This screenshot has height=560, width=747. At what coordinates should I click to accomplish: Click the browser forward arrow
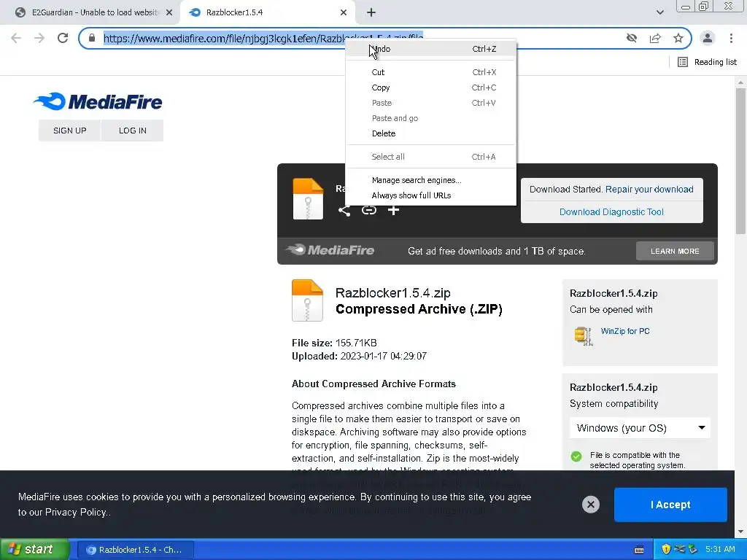pos(39,38)
